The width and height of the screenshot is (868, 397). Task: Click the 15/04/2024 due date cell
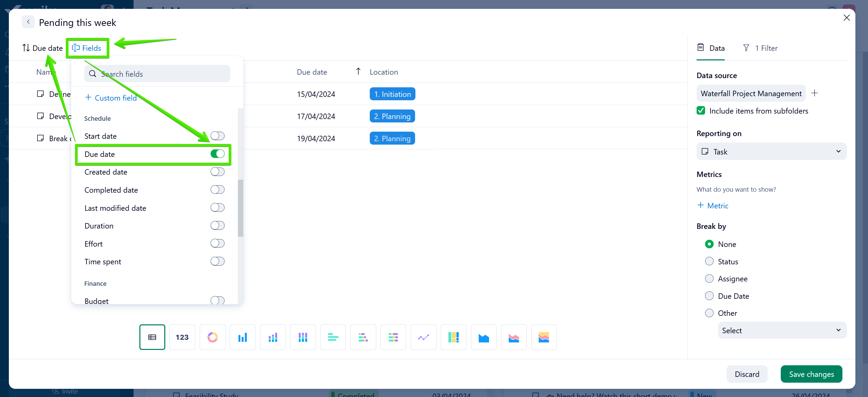(x=316, y=94)
